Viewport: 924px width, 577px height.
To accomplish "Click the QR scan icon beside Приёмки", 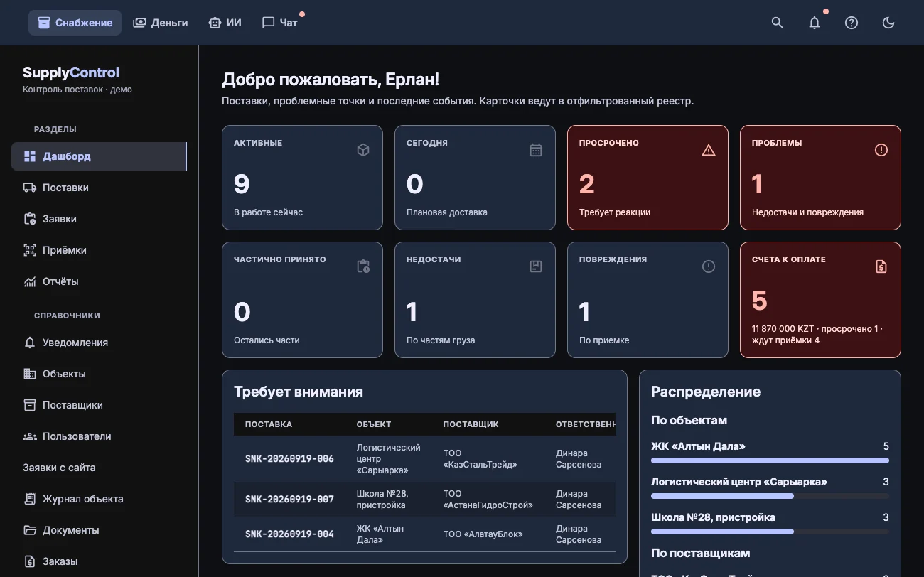I will 30,250.
